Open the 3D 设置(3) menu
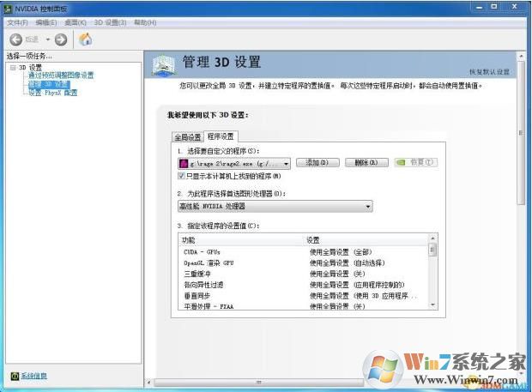Viewport: 532px width, 392px height. (110, 22)
